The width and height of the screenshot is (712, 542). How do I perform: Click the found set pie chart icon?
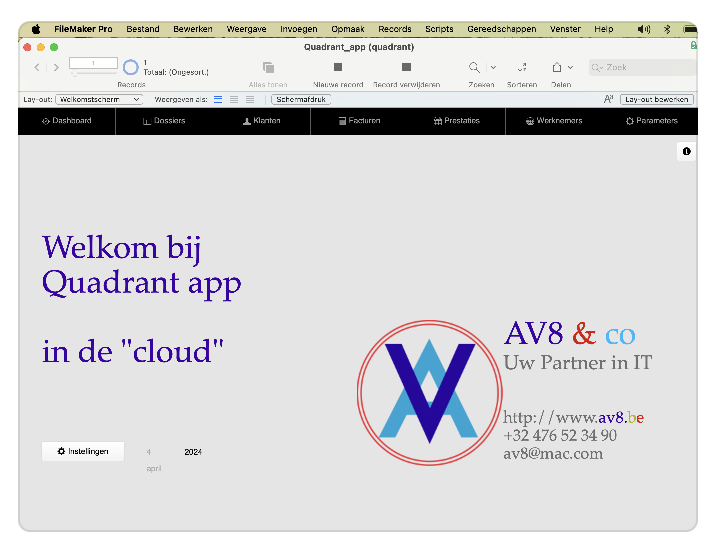click(130, 67)
